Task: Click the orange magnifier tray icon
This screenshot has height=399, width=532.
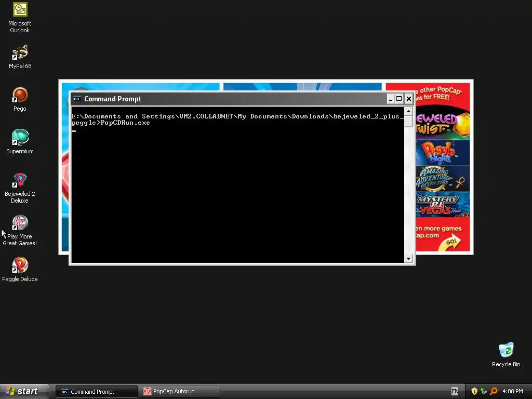Action: (x=494, y=391)
